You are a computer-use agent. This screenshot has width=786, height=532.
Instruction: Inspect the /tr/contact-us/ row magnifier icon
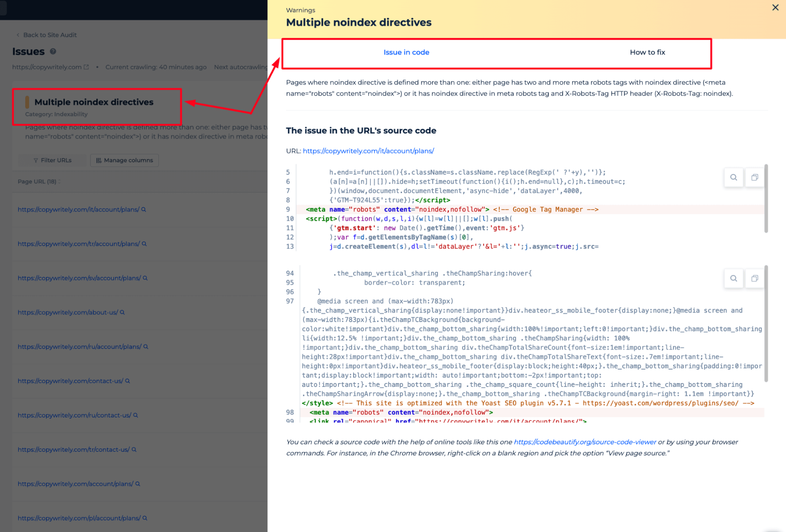[x=134, y=449]
